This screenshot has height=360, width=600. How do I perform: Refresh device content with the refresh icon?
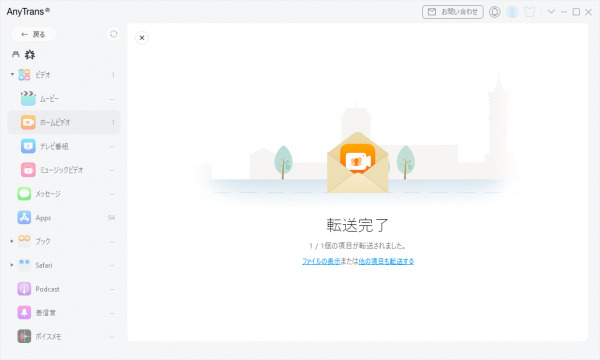point(114,34)
